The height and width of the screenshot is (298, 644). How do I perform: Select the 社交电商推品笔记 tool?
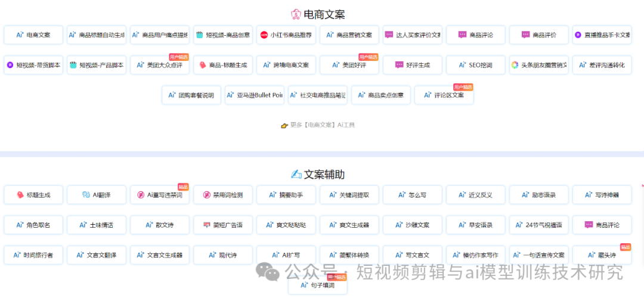pos(318,95)
